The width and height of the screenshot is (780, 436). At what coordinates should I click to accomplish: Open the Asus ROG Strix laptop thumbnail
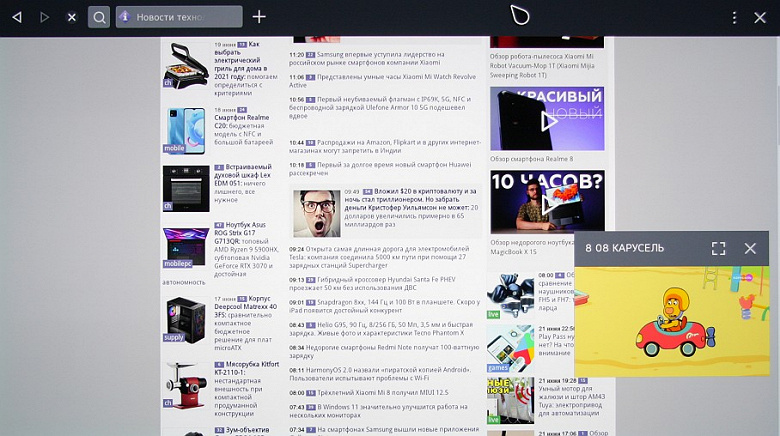tap(186, 247)
